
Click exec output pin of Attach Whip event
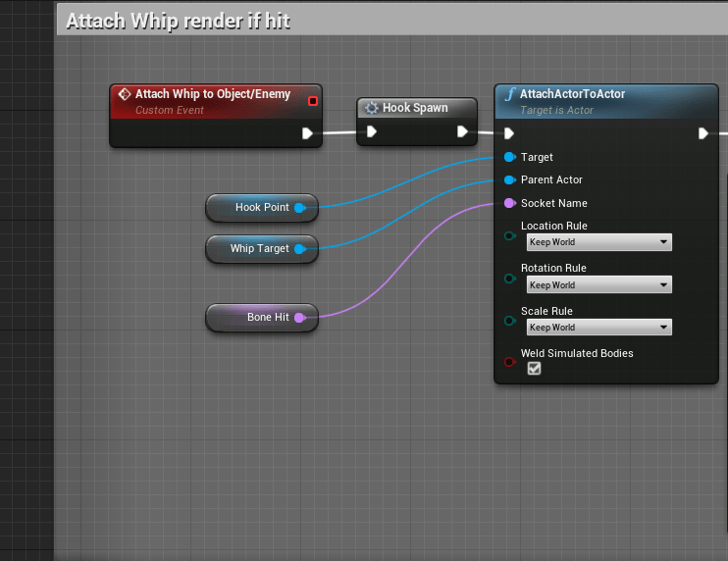[x=308, y=133]
